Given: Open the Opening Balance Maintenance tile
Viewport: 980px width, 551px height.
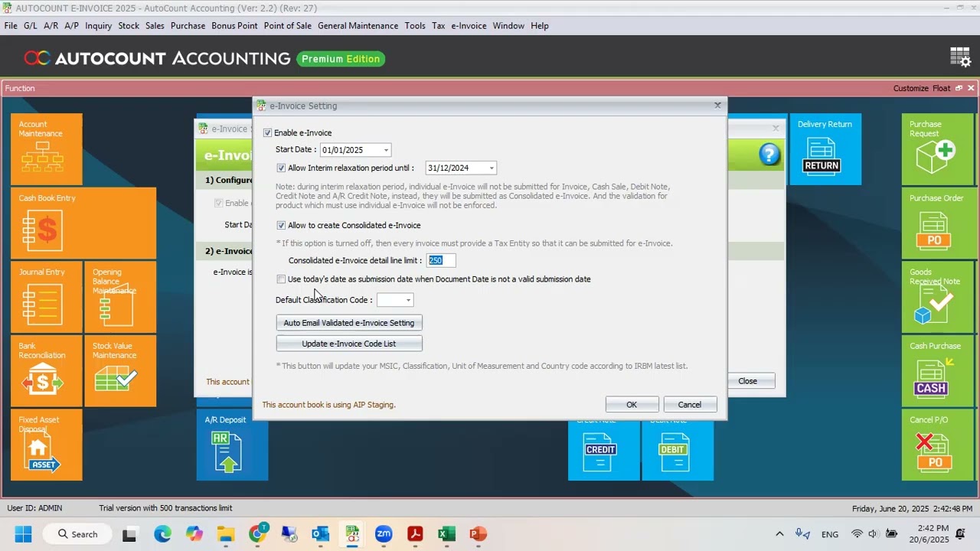Looking at the screenshot, I should (x=120, y=297).
